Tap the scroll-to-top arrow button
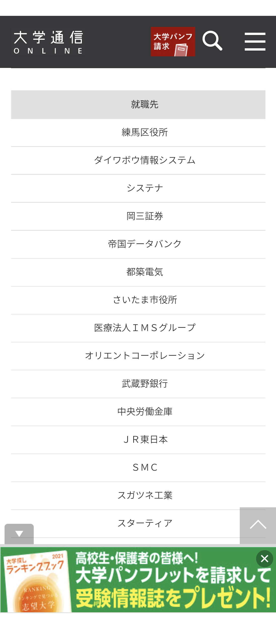Screen dimensions: 276x644 (258, 525)
